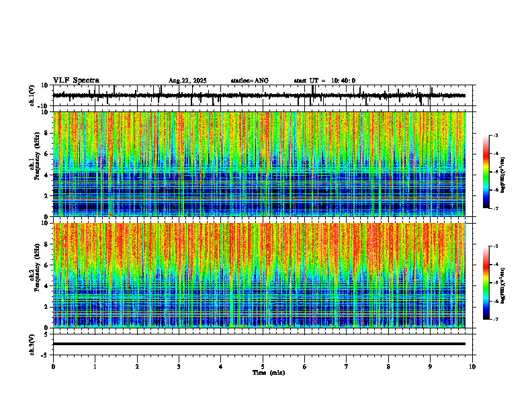Click the ch.1(V) waveform trace panel

pyautogui.click(x=263, y=95)
